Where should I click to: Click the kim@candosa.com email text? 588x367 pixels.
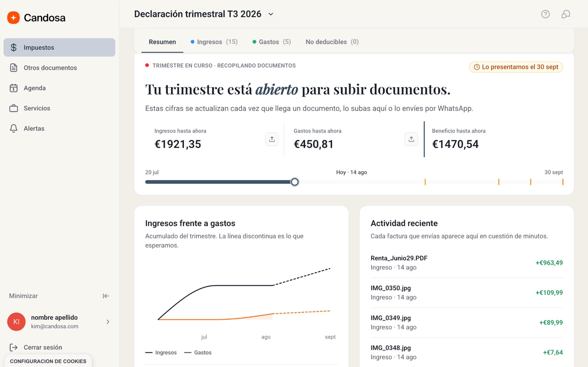(55, 326)
